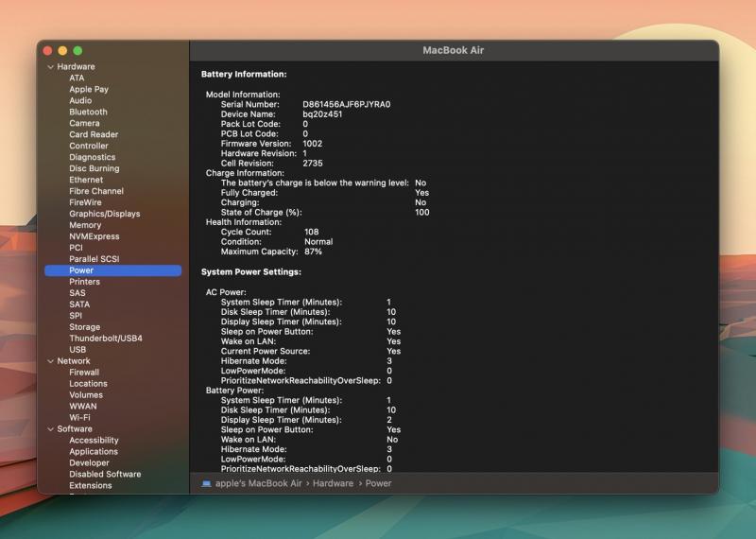The image size is (756, 539).
Task: Open the USB entry
Action: click(77, 350)
